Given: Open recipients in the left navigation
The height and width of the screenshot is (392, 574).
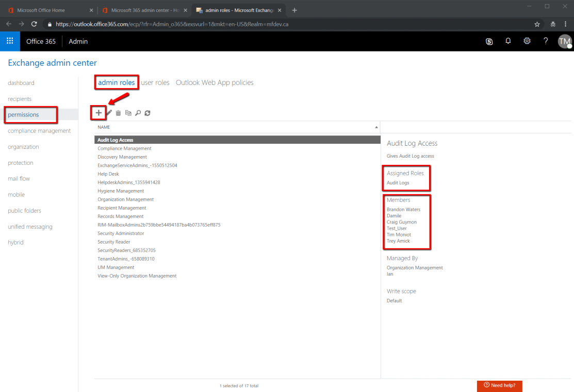Looking at the screenshot, I should [20, 99].
